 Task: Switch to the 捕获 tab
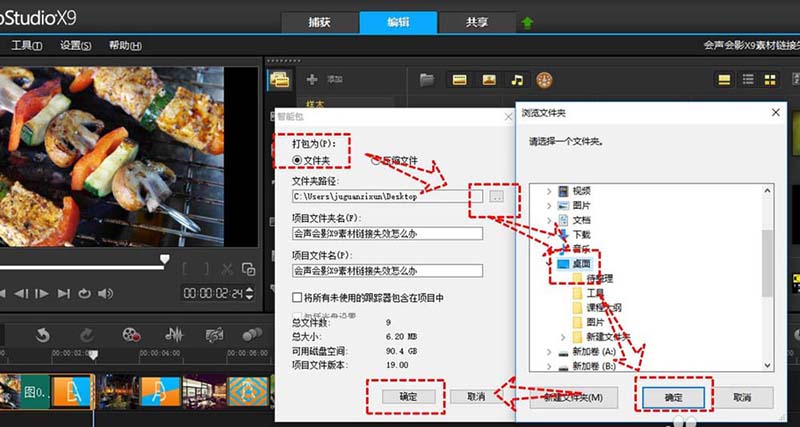319,23
